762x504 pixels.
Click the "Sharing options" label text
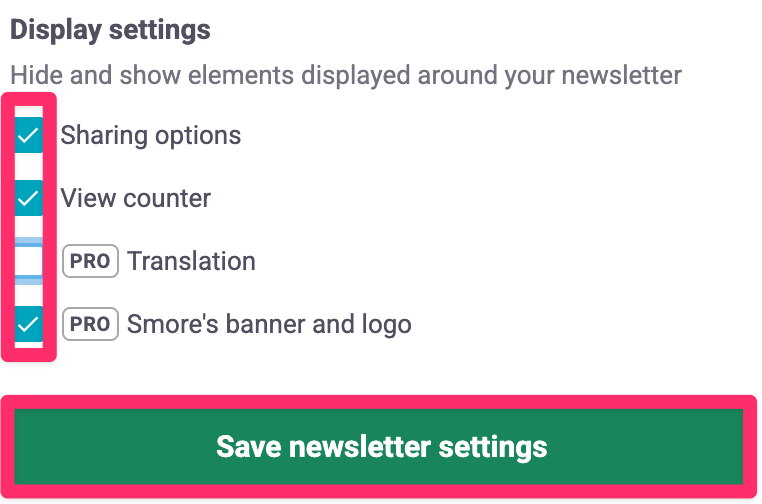point(151,135)
